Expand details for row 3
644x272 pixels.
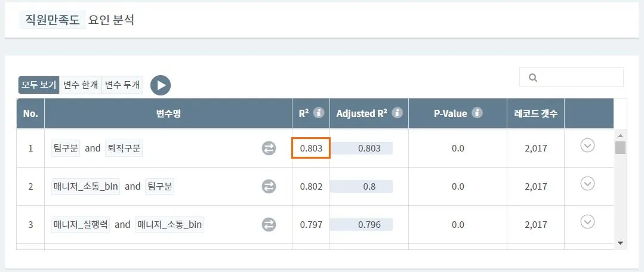click(x=588, y=222)
